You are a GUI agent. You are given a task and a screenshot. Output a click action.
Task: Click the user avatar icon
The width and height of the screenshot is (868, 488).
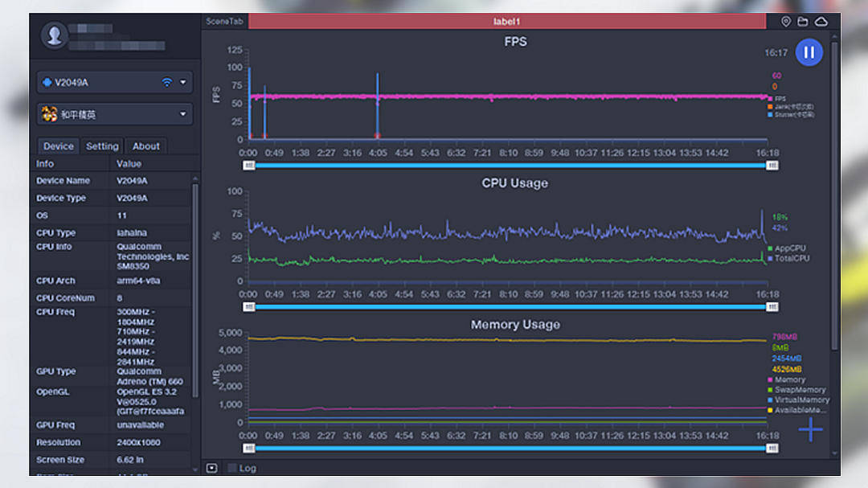55,36
